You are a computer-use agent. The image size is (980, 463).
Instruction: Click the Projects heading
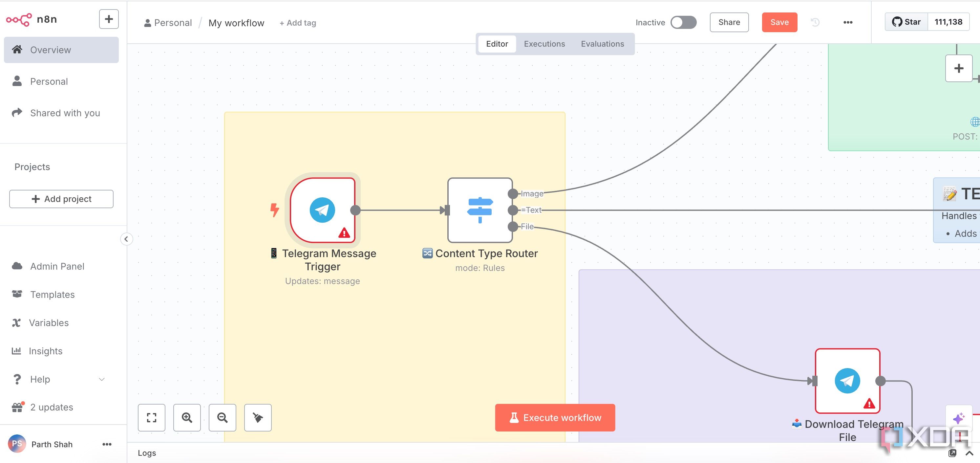click(32, 167)
